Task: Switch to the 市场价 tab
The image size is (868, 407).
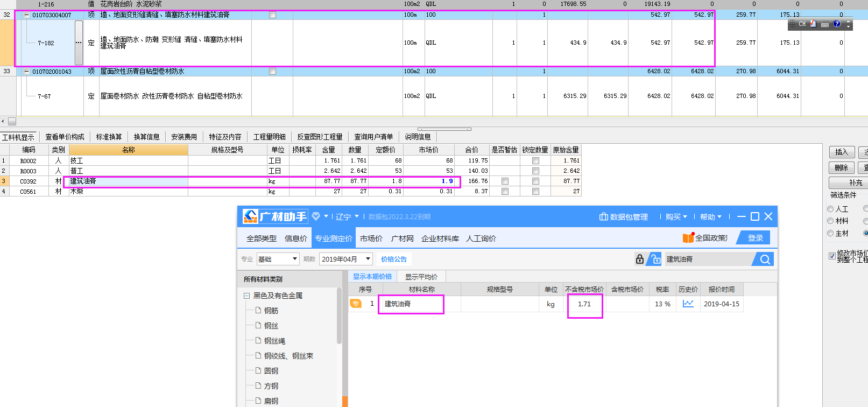Action: tap(371, 238)
